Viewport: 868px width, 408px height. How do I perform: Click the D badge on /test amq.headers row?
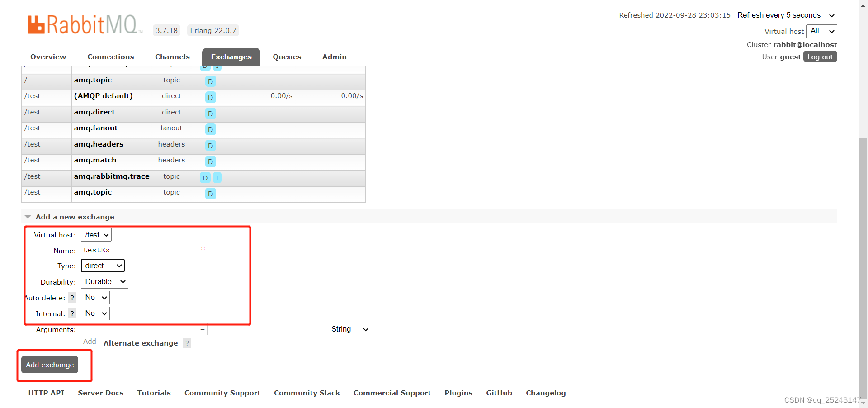(x=210, y=146)
